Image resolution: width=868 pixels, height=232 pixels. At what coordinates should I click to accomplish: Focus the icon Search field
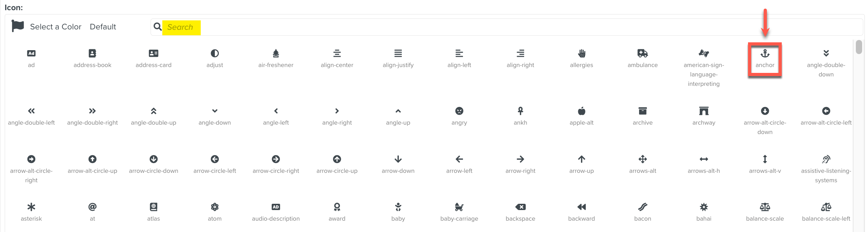point(510,27)
